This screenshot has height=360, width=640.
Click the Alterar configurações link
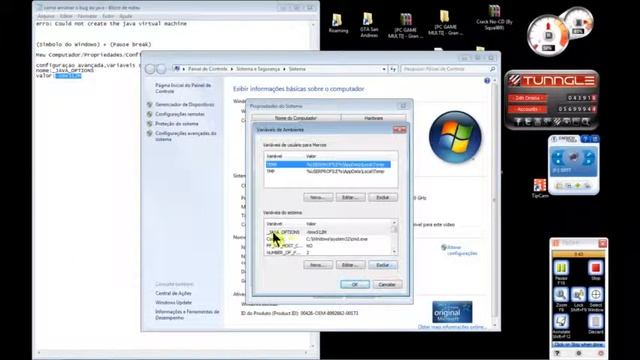pos(462,250)
